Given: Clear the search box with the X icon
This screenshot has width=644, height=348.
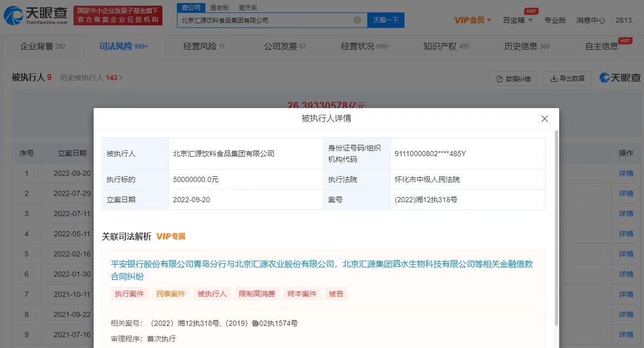Looking at the screenshot, I should point(357,20).
